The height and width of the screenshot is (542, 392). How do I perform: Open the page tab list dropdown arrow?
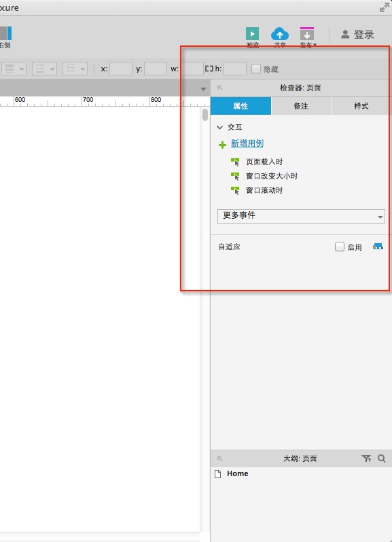203,89
